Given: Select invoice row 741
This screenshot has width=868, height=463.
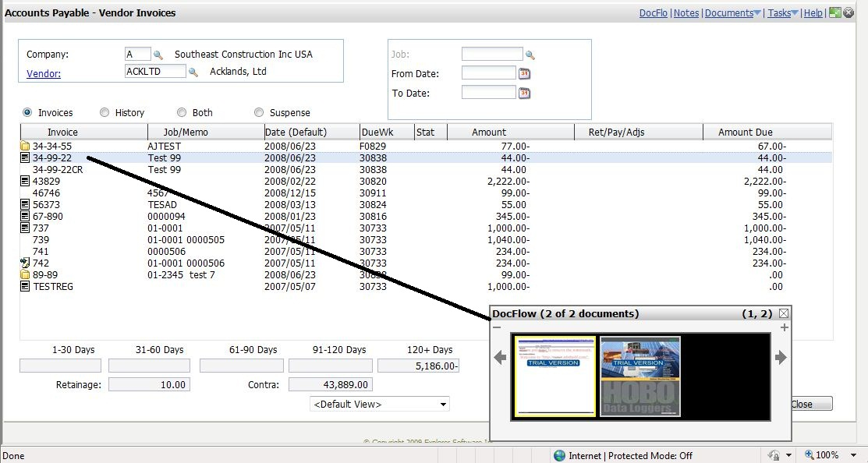Looking at the screenshot, I should tap(427, 251).
